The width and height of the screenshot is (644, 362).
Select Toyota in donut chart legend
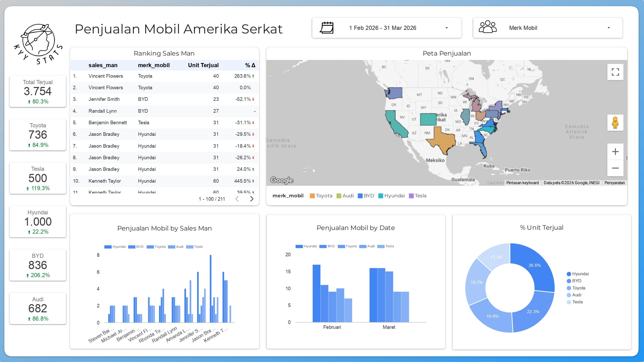[x=576, y=288]
